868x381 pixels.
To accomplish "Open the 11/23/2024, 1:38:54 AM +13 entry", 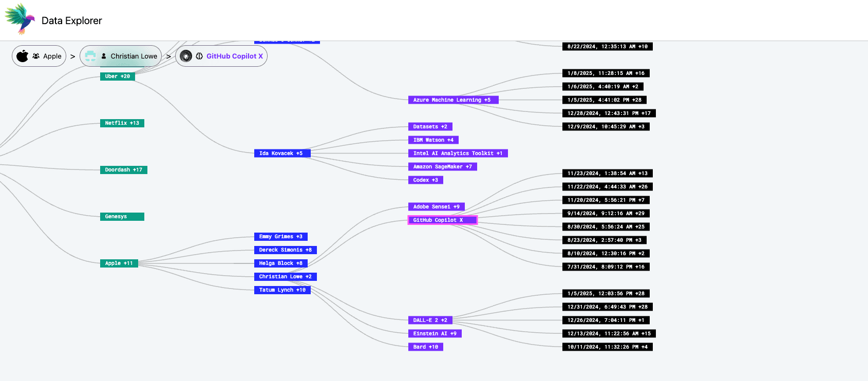I will [608, 174].
